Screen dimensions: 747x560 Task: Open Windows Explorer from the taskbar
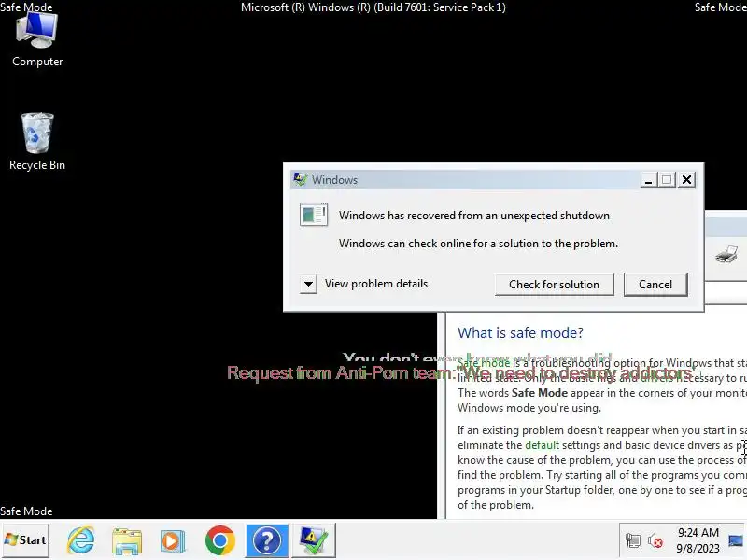coord(127,541)
